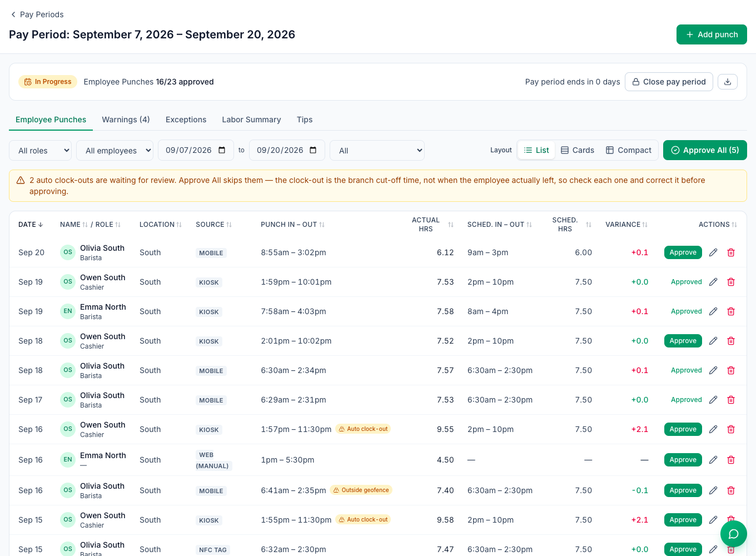Sort by Sched. Hrs column
The height and width of the screenshot is (556, 756).
click(571, 225)
